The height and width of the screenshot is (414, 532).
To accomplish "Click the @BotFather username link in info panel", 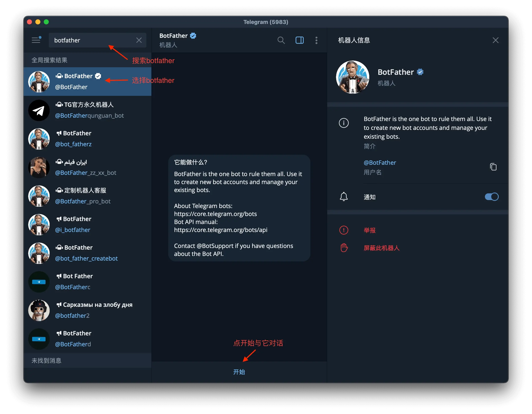I will pyautogui.click(x=380, y=163).
